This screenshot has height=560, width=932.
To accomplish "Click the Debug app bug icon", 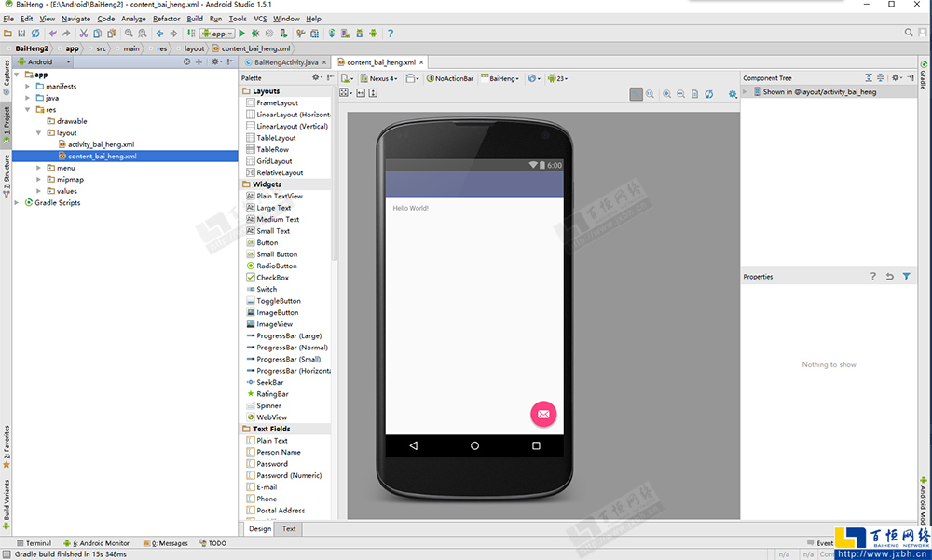I will click(x=255, y=34).
